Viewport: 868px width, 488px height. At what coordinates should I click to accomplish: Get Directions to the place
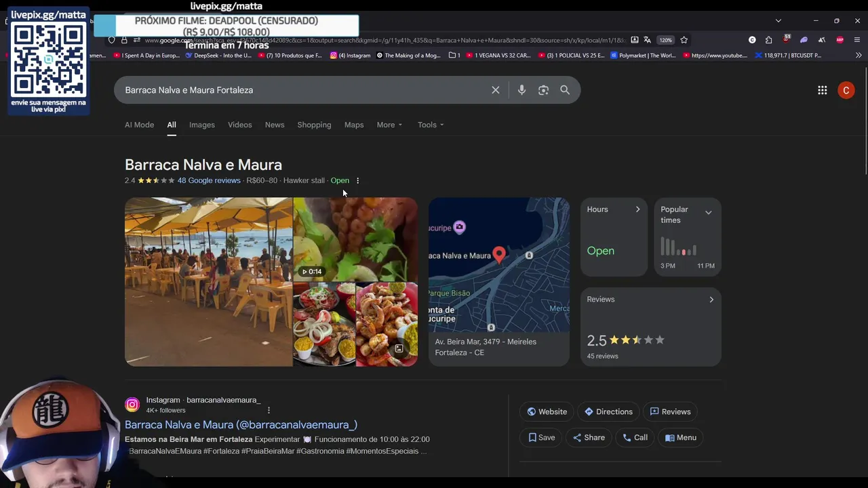608,411
